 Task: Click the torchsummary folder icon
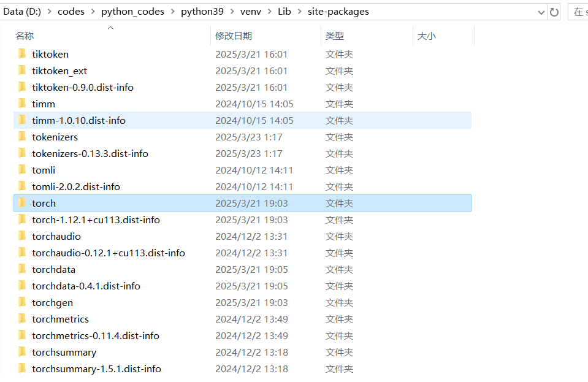tap(22, 352)
